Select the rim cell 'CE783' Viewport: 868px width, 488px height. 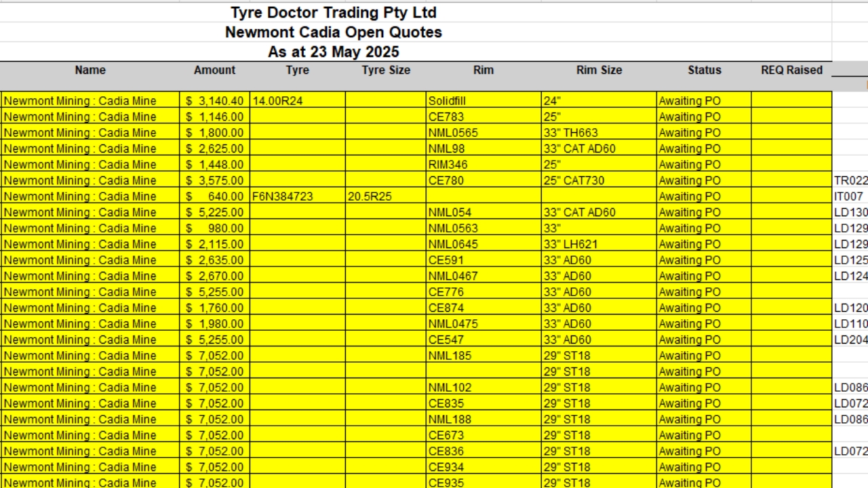pos(484,117)
